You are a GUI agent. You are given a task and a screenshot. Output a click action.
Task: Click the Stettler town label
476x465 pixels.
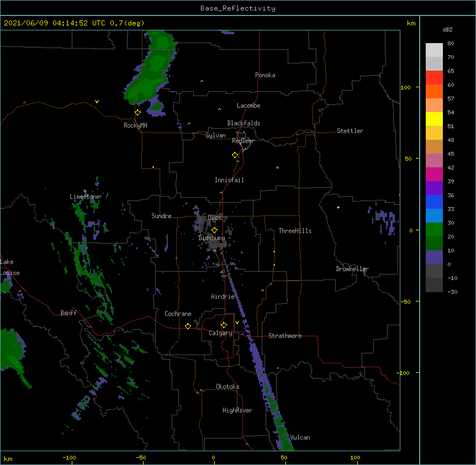(x=350, y=131)
